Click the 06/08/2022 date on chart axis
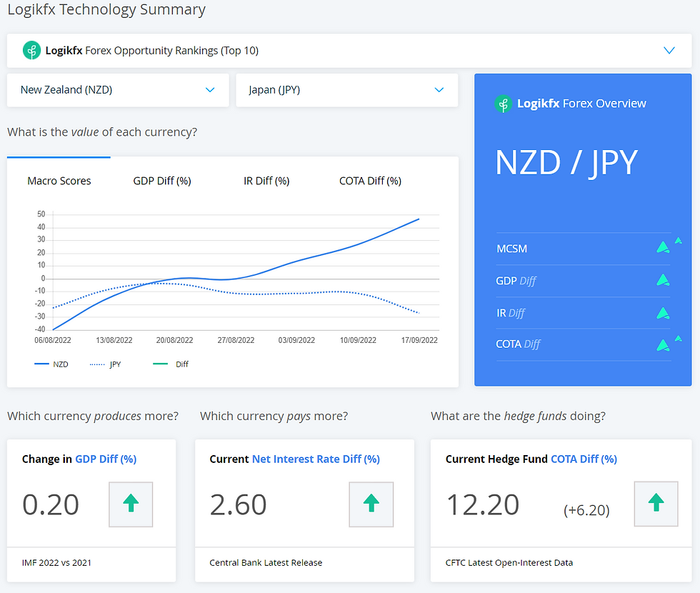 (x=53, y=340)
